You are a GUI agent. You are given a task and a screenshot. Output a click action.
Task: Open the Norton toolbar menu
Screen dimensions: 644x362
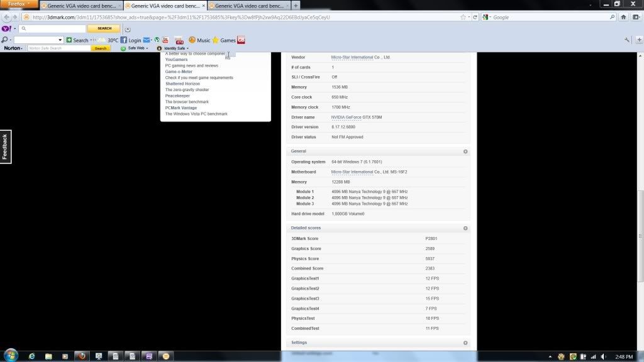13,48
